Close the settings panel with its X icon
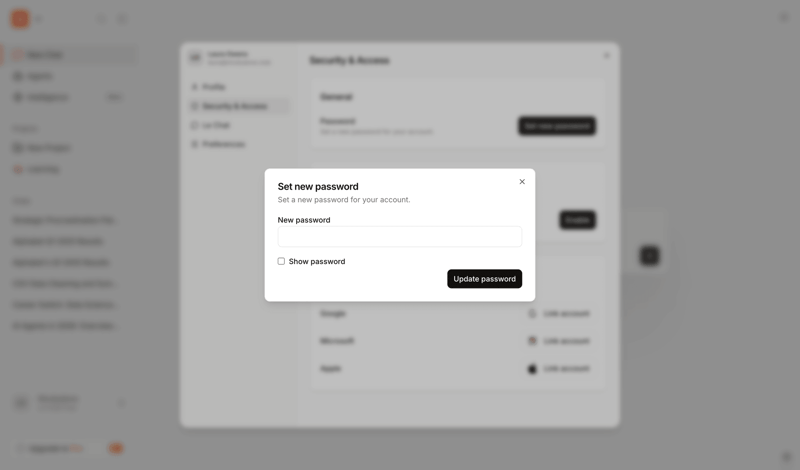Screen dimensions: 800x470 (606, 56)
